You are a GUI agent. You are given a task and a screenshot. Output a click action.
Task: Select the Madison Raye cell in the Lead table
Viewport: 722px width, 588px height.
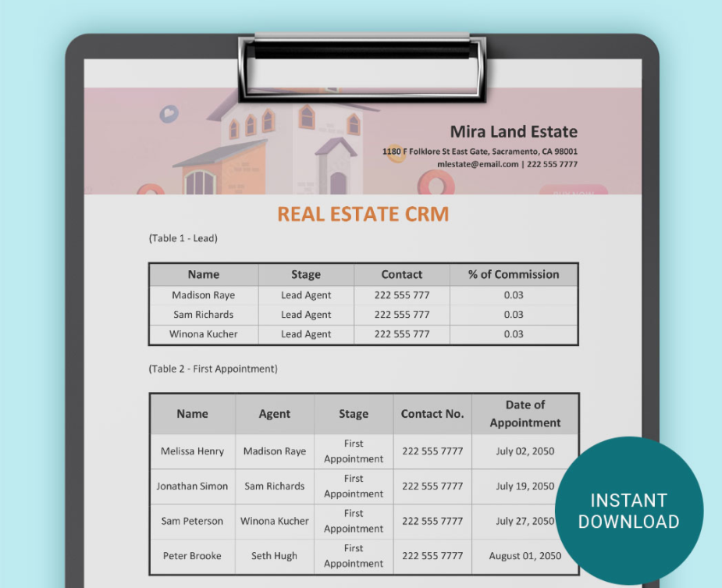[204, 295]
